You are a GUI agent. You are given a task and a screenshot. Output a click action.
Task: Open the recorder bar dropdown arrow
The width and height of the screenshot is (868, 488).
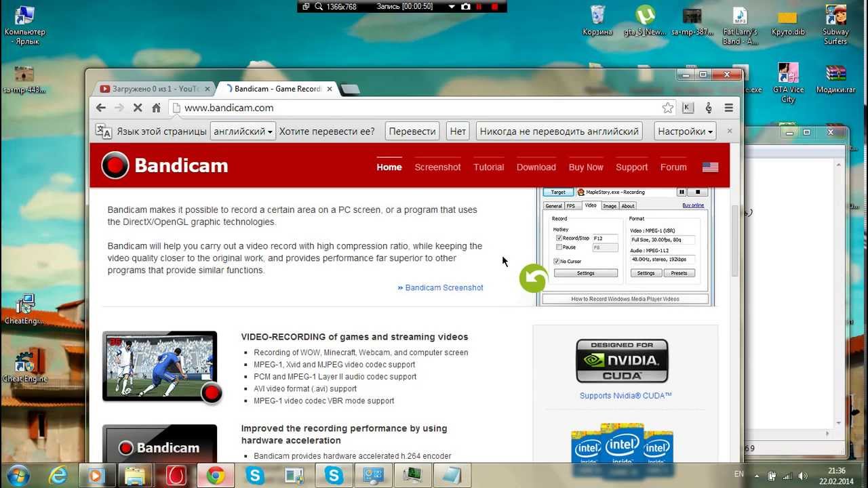pos(452,7)
